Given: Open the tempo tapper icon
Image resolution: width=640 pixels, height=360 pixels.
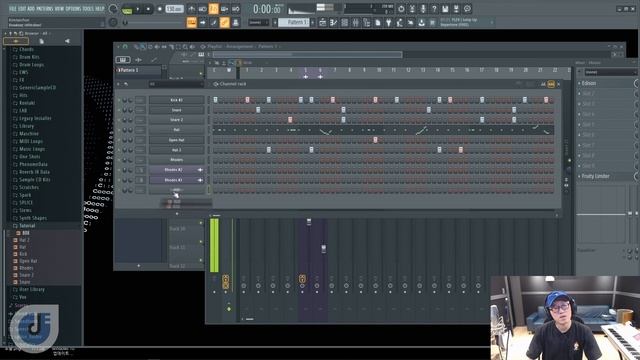Looking at the screenshot, I should (400, 22).
